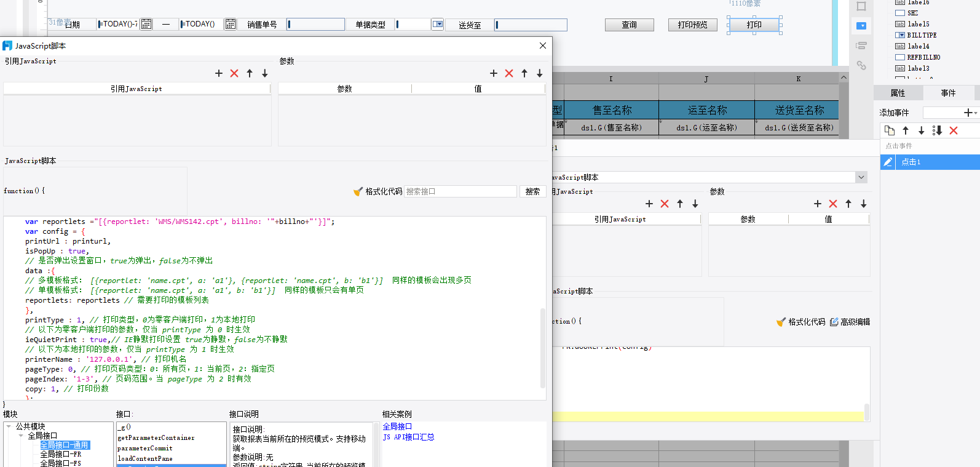Viewport: 980px width, 467px height.
Task: Click the 送货至 input field
Action: pyautogui.click(x=531, y=25)
